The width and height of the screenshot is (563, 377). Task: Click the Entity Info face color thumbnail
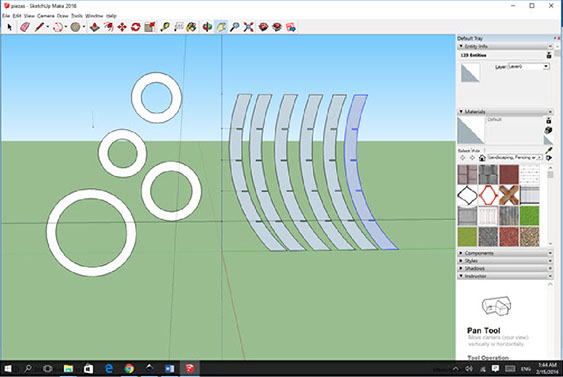(x=470, y=73)
